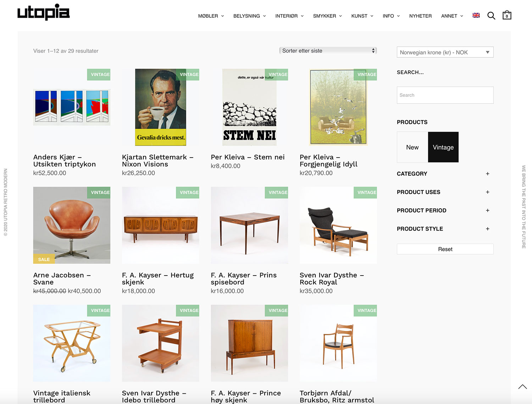
Task: Expand Product Uses plus icon
Action: coord(488,192)
